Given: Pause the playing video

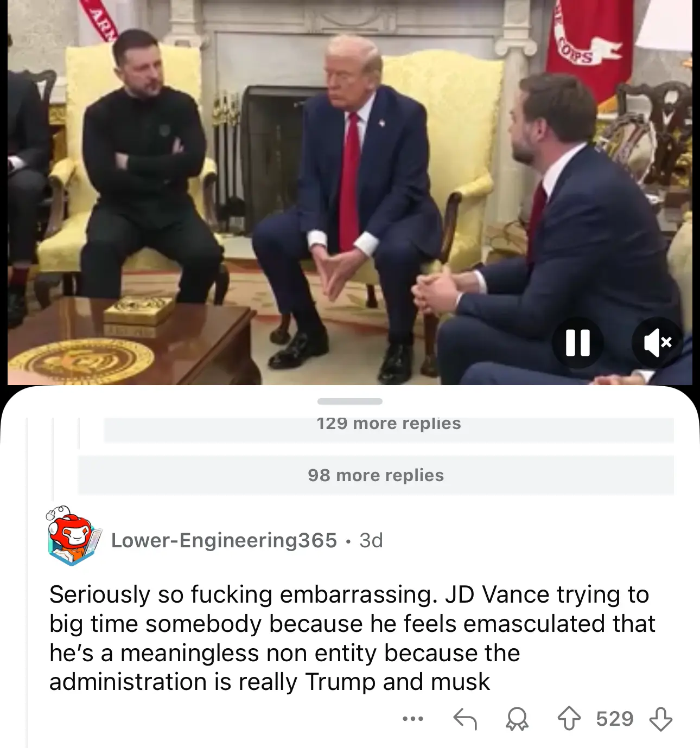Looking at the screenshot, I should (577, 343).
